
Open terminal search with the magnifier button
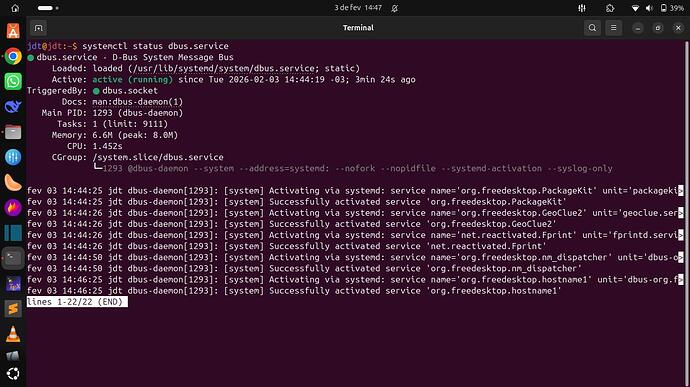tap(592, 28)
